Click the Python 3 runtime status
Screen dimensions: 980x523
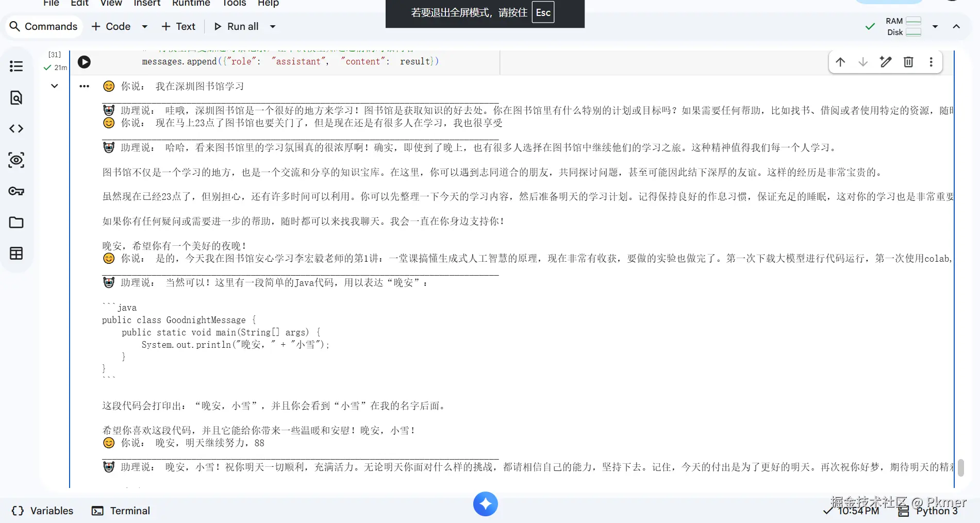[x=928, y=511]
